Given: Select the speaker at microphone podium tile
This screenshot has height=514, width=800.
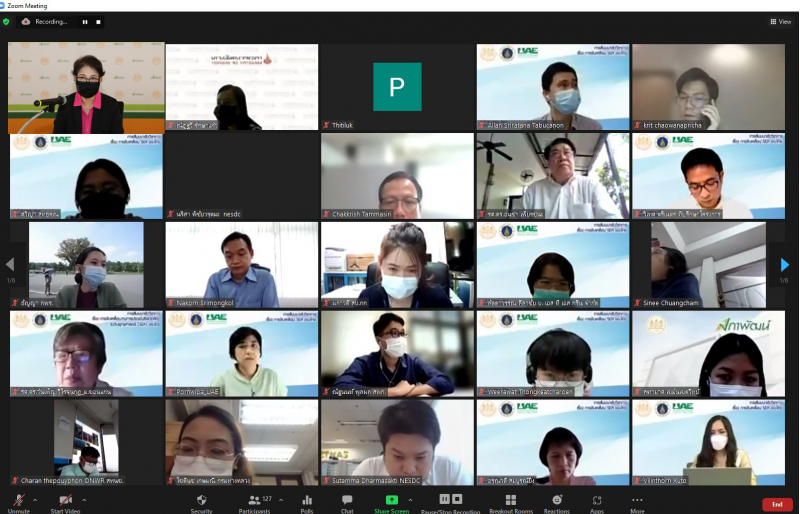Looking at the screenshot, I should tap(86, 88).
